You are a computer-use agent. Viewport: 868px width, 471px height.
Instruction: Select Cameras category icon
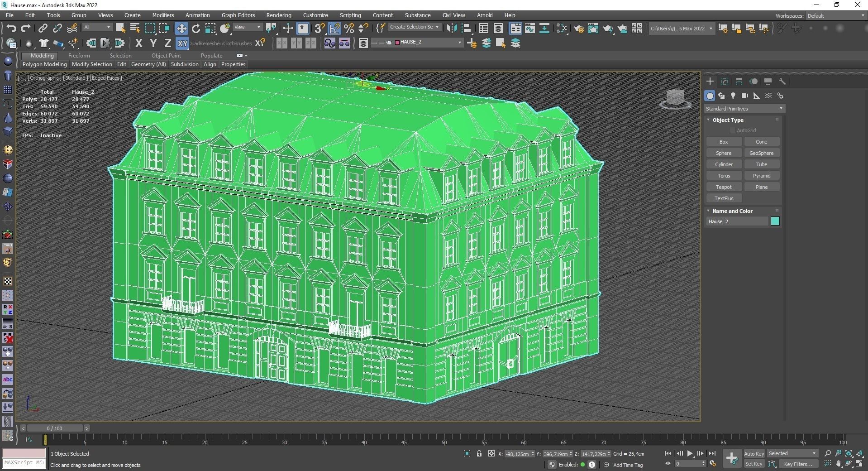coord(745,96)
